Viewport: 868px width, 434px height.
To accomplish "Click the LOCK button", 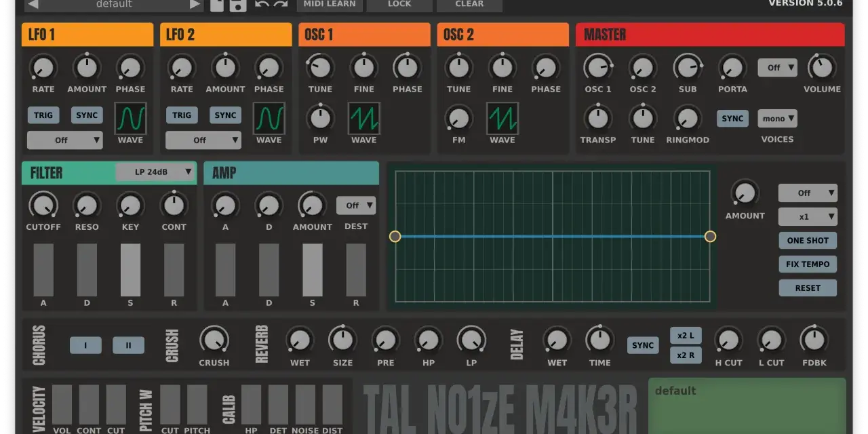I will click(x=399, y=5).
